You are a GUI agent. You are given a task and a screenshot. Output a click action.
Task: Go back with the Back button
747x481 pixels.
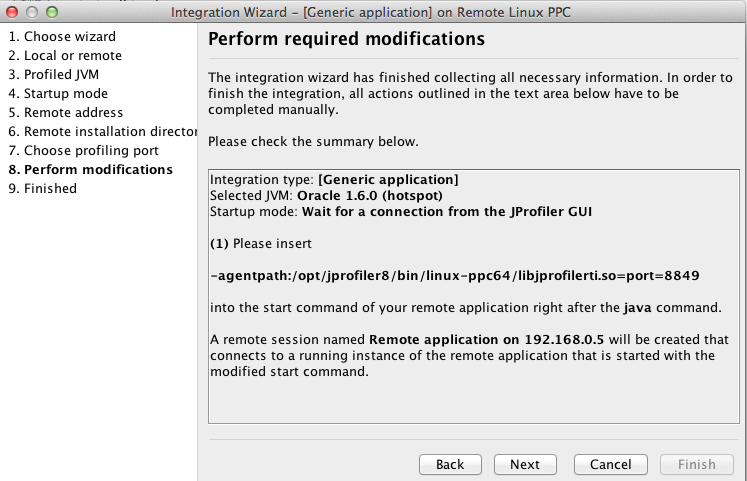[450, 464]
